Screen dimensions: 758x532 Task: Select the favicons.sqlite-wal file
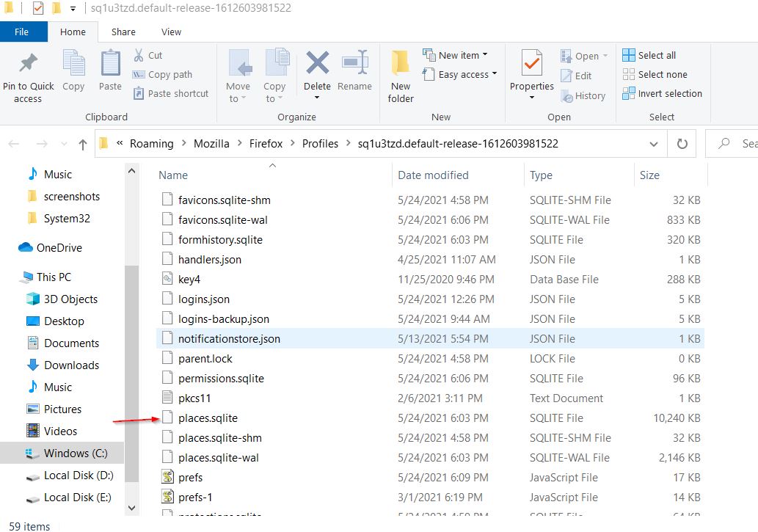[x=430, y=219]
